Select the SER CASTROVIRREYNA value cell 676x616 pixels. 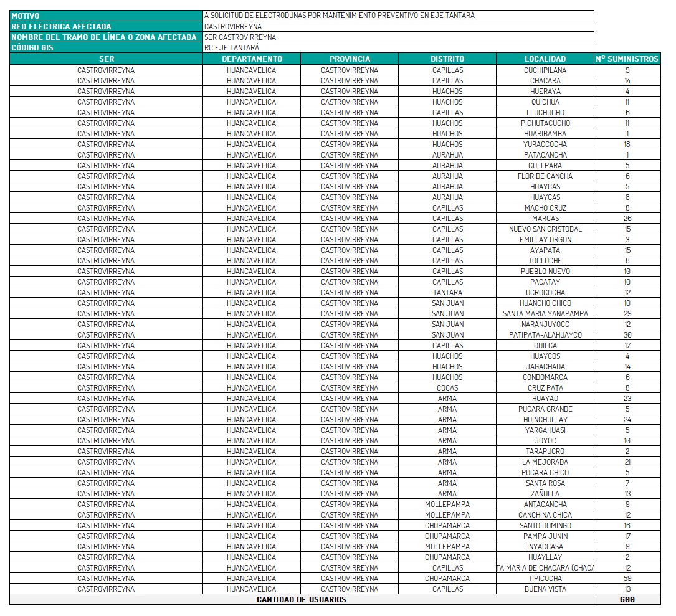tap(399, 37)
